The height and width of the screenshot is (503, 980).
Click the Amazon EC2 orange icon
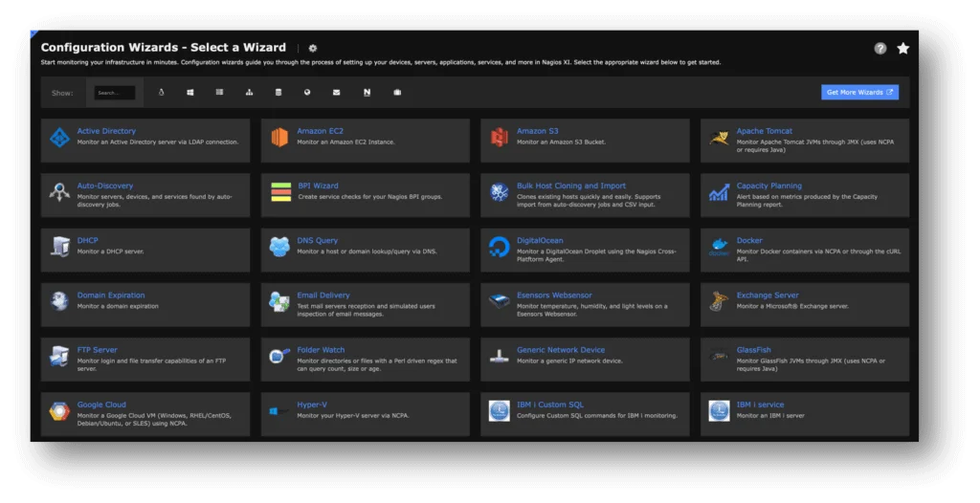pos(279,138)
